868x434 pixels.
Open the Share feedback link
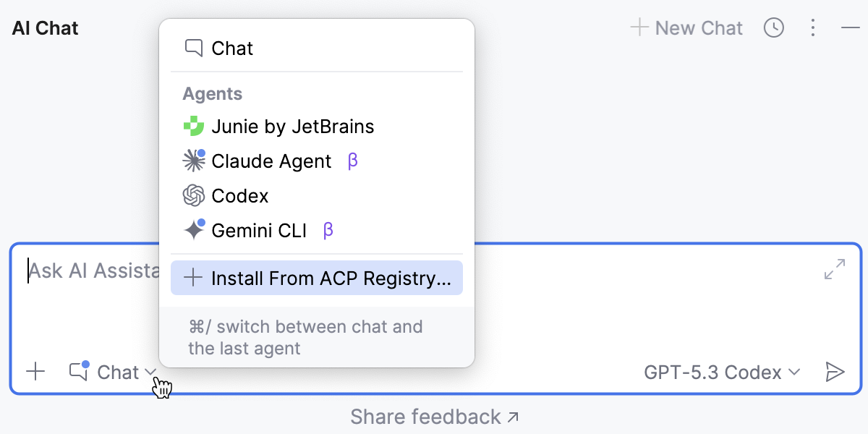tap(434, 417)
